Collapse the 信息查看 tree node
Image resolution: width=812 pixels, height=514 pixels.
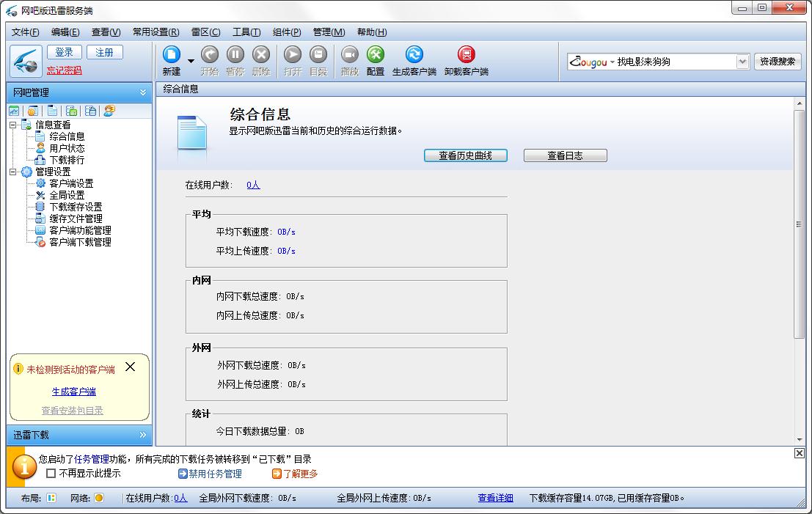(12, 125)
